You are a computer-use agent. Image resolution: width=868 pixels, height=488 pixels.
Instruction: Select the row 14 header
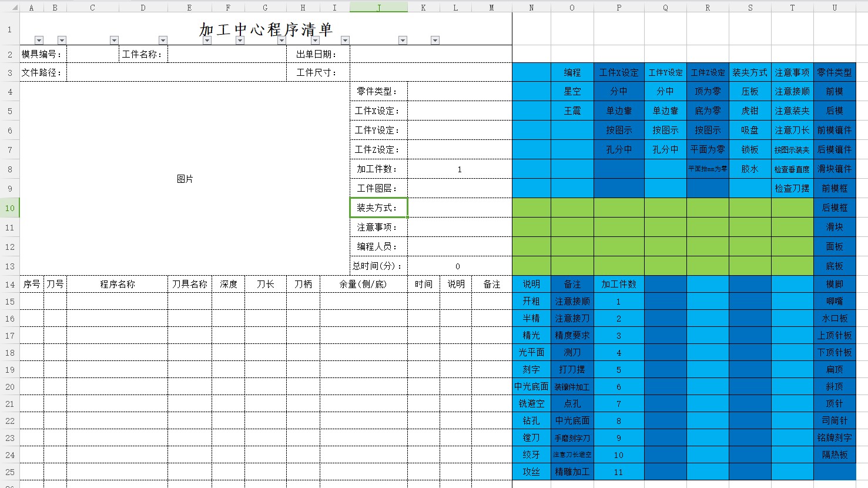pyautogui.click(x=10, y=284)
